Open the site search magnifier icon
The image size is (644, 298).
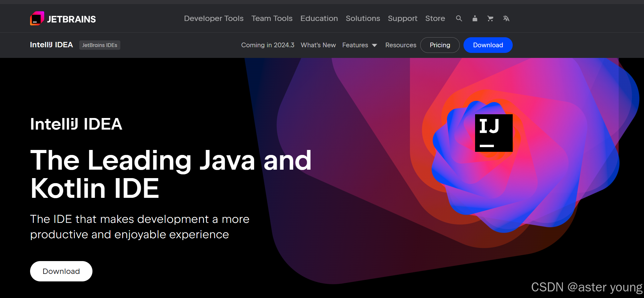(x=459, y=18)
